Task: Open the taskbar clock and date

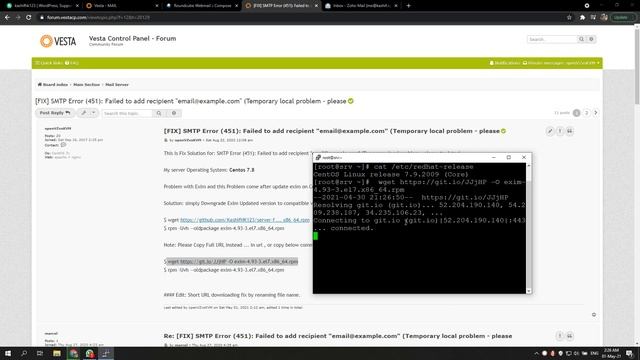Action: tap(611, 353)
